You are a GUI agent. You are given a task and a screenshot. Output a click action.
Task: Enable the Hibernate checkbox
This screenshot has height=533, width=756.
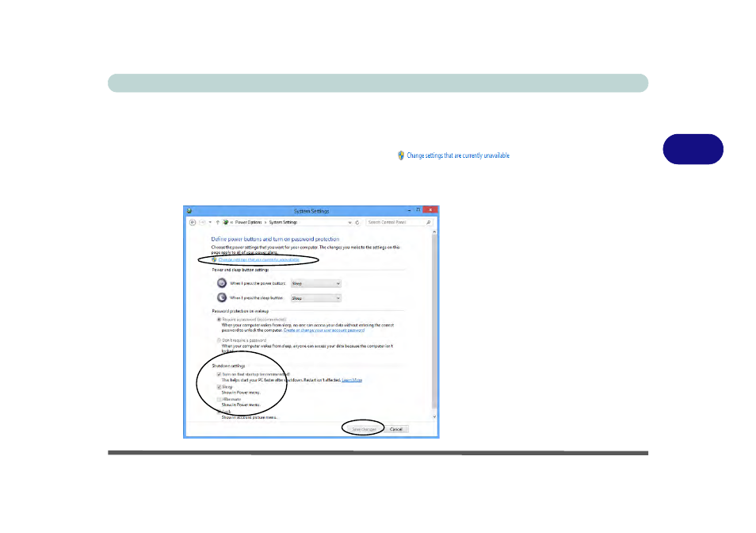pos(219,400)
